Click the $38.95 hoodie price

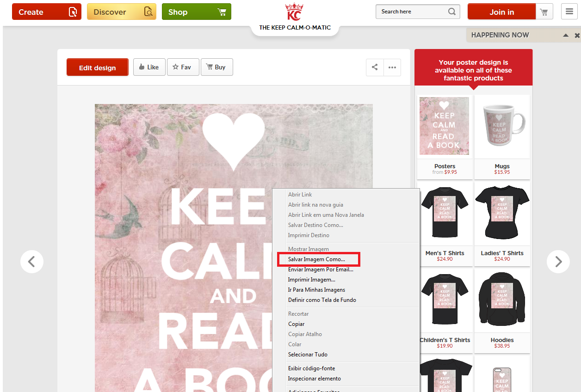click(502, 346)
